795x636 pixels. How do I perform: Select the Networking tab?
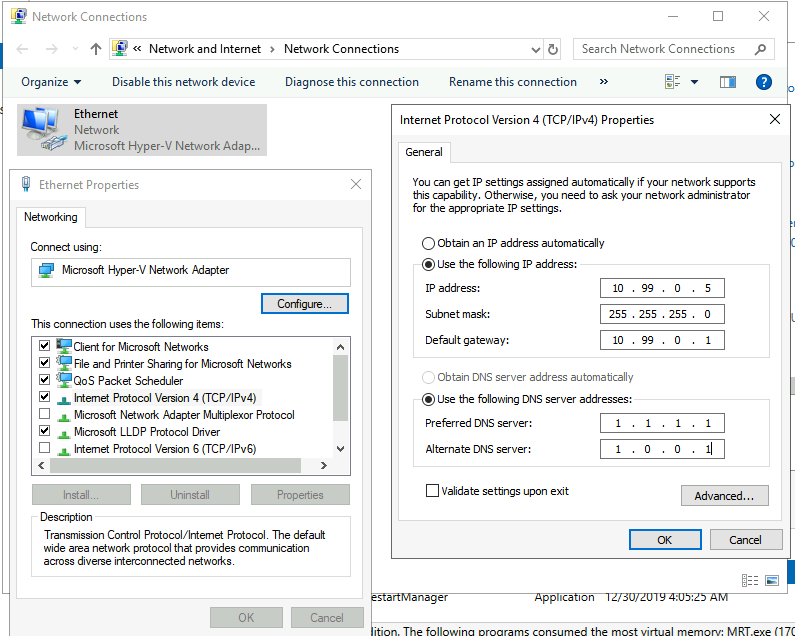[x=50, y=217]
